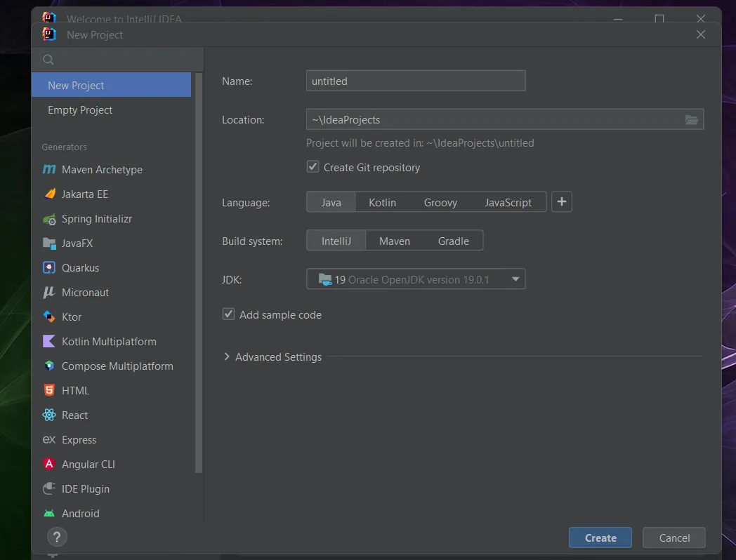Click the browse folder icon in Location
Screen dimensions: 736x560
(x=692, y=120)
